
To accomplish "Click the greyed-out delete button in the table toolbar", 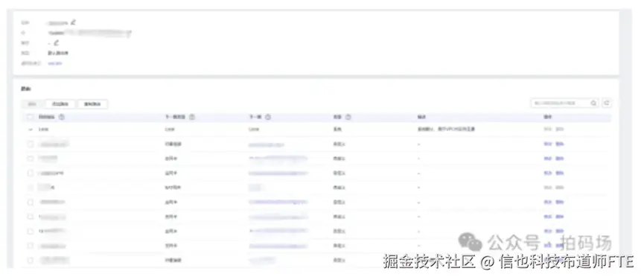I will click(x=32, y=104).
